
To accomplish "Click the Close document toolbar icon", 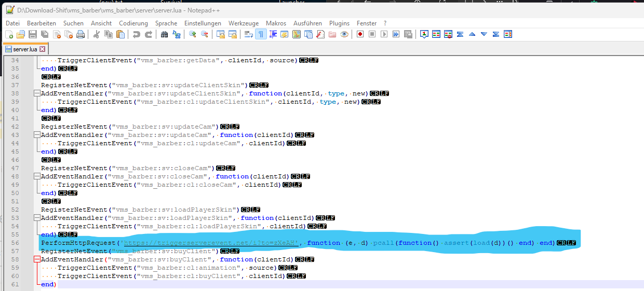I will [57, 34].
